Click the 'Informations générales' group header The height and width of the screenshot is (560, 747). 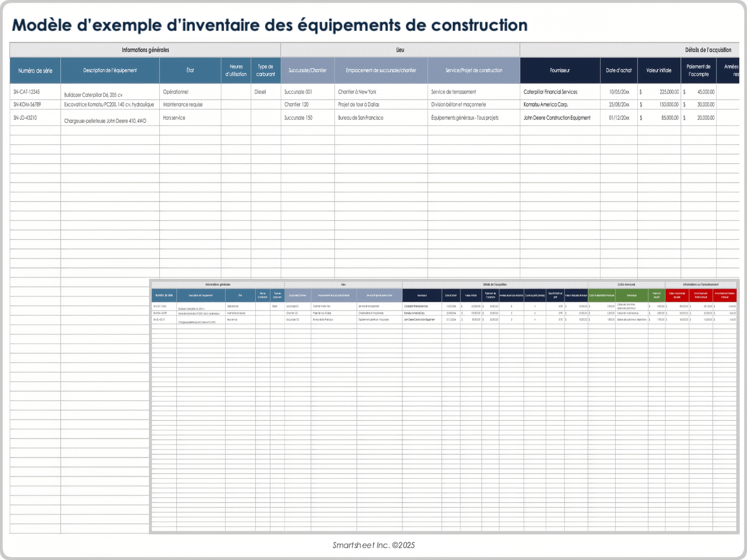(145, 50)
